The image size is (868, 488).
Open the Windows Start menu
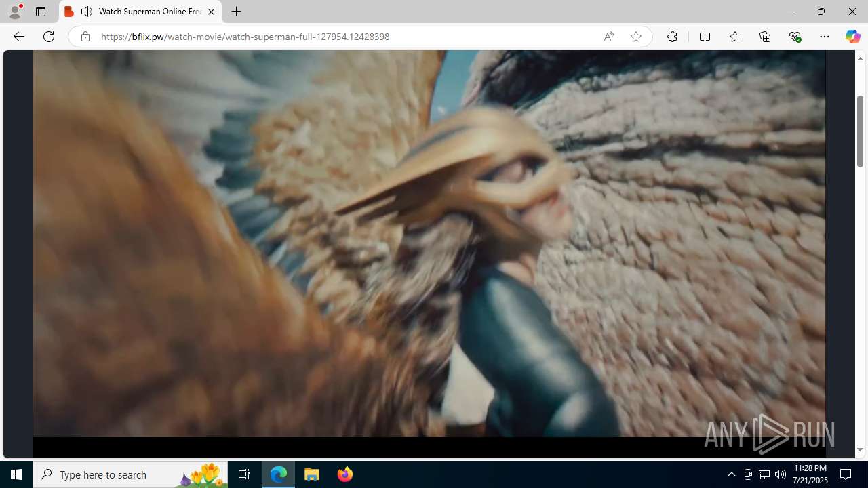click(x=16, y=474)
